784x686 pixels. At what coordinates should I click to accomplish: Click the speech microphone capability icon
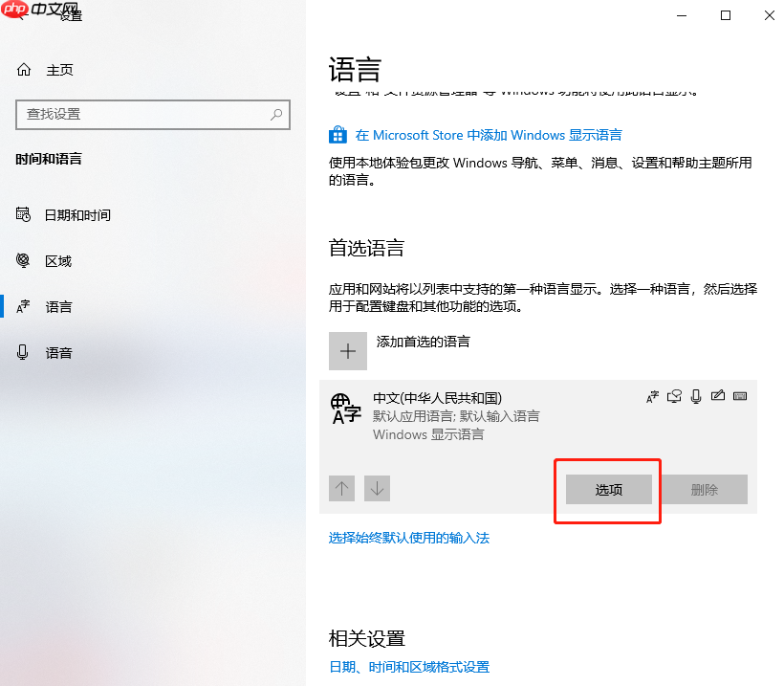695,396
